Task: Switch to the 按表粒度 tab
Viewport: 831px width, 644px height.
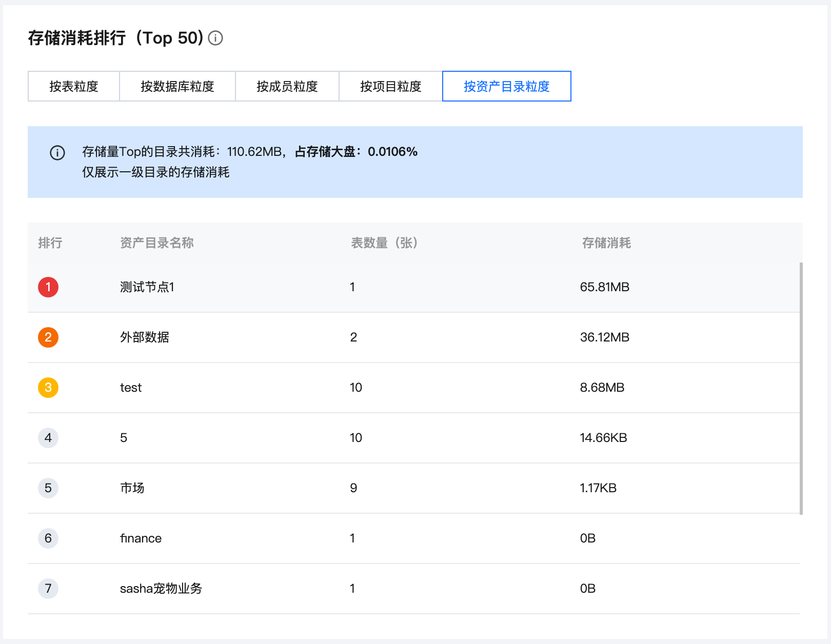Action: [x=74, y=86]
